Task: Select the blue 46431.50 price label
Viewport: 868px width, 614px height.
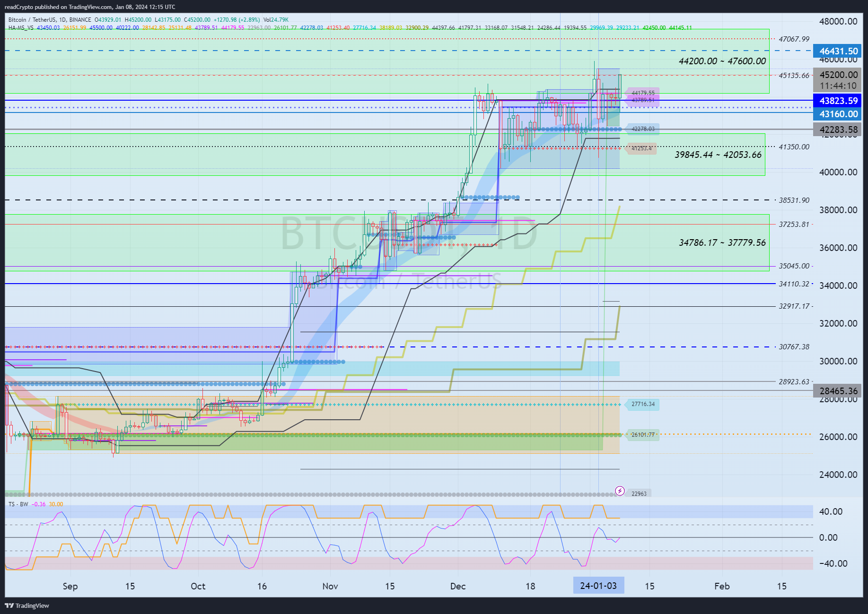Action: click(838, 51)
